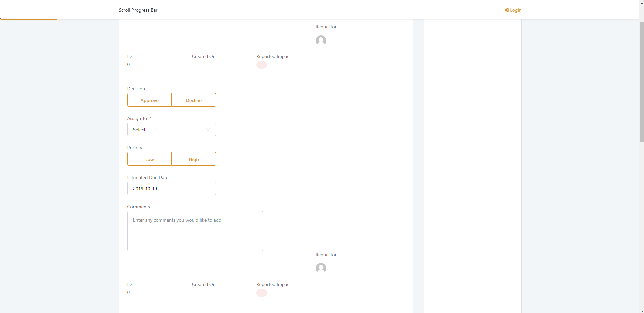Click the Estimated Due Date label
644x313 pixels.
pos(148,177)
